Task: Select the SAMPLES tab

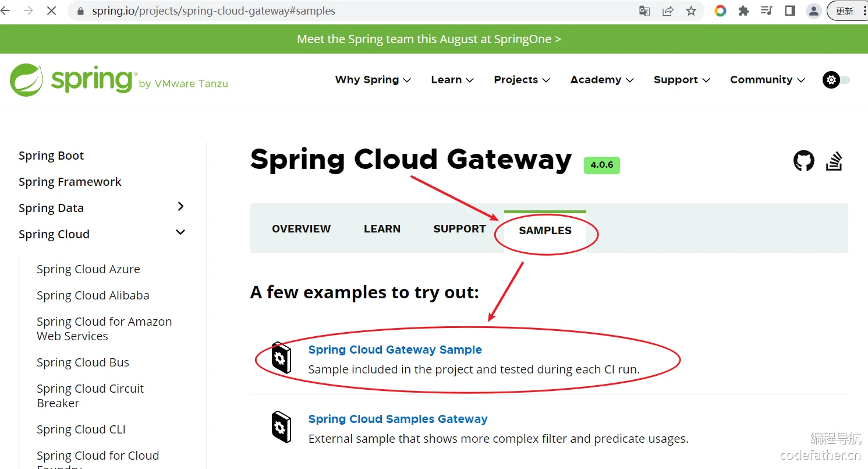Action: [x=545, y=231]
